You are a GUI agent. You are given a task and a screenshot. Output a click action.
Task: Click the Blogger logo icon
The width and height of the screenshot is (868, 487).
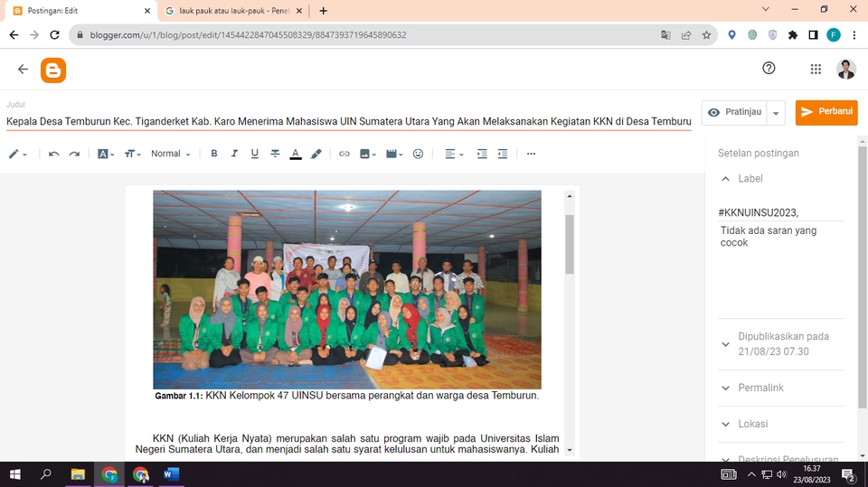pos(53,70)
